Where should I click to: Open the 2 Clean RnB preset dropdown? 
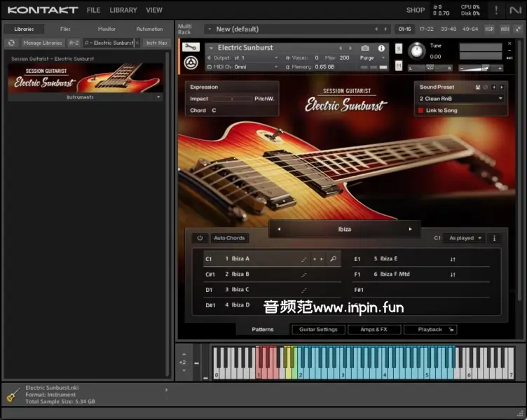click(x=461, y=99)
